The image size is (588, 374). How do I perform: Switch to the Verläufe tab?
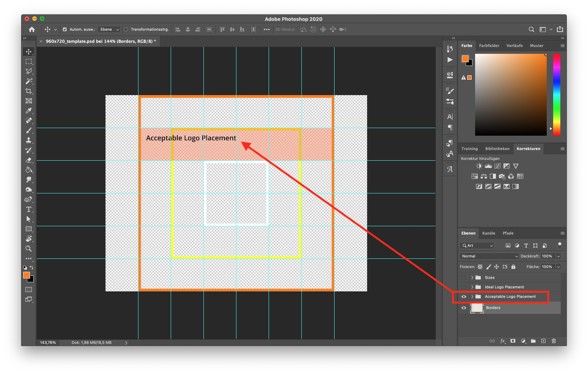point(514,46)
